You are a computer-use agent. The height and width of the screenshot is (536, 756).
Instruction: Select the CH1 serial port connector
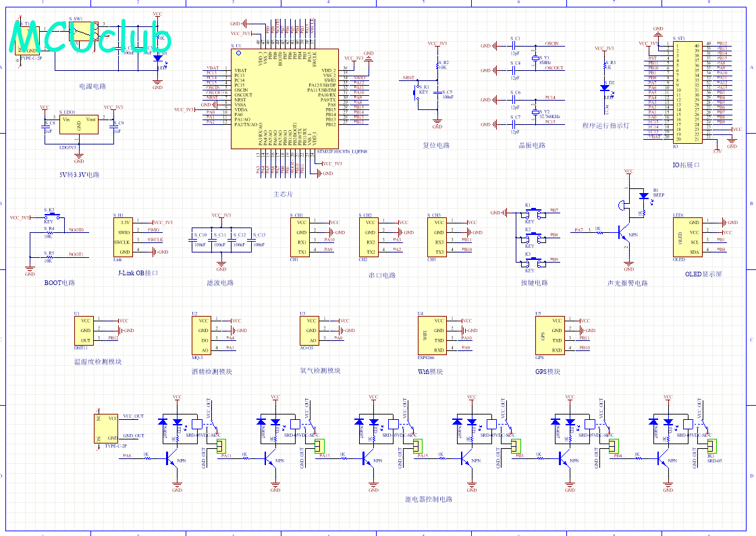click(x=301, y=237)
